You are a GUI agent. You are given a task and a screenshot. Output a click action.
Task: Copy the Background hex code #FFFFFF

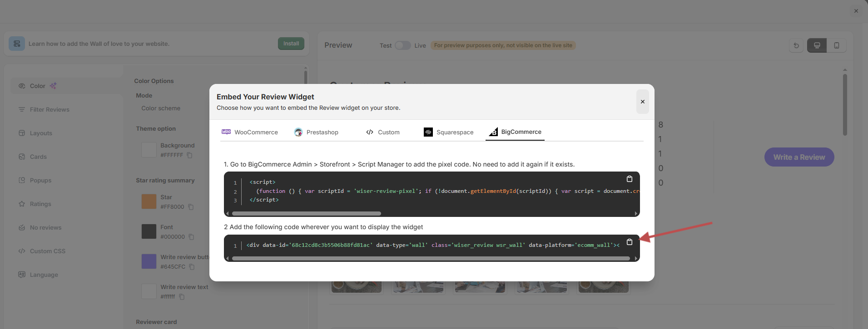tap(190, 155)
